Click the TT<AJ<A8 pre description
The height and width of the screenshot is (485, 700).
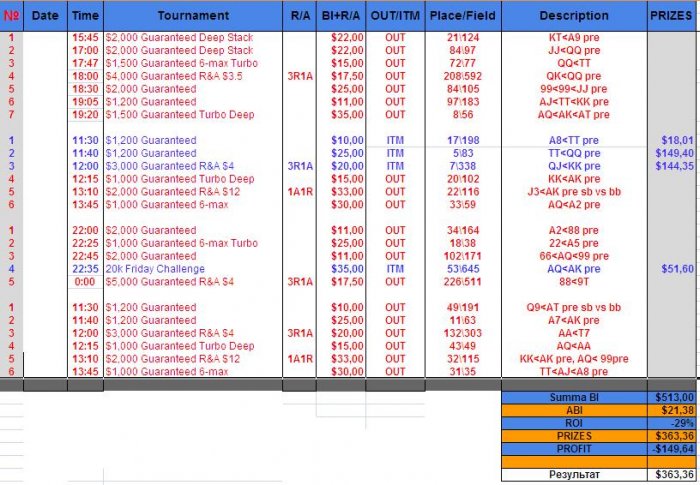[x=574, y=372]
